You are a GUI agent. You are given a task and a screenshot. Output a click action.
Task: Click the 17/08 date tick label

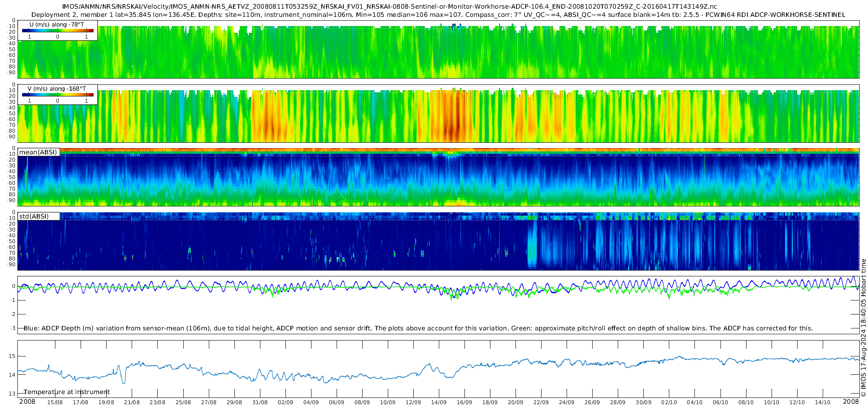pos(81,402)
